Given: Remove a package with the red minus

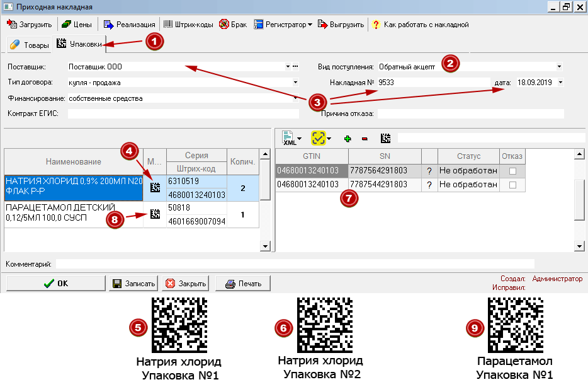Looking at the screenshot, I should [365, 139].
